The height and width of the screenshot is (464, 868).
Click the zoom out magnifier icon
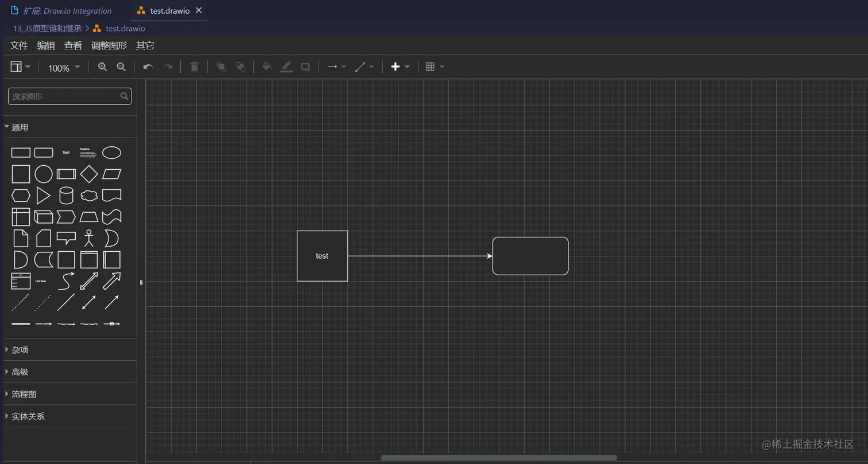(121, 67)
